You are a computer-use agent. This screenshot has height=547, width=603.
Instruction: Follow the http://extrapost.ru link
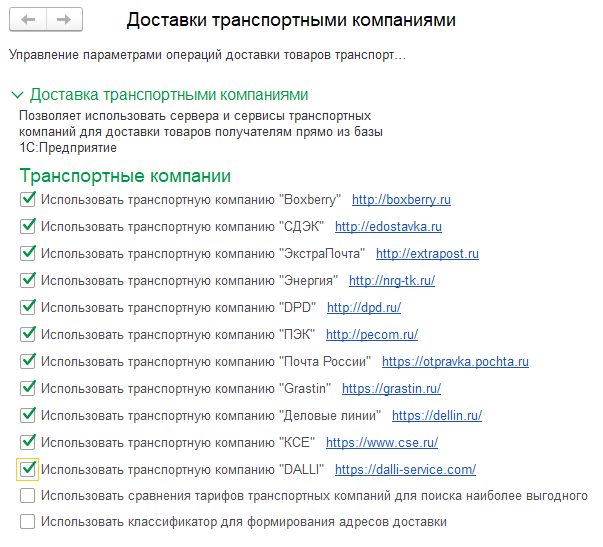tap(427, 253)
